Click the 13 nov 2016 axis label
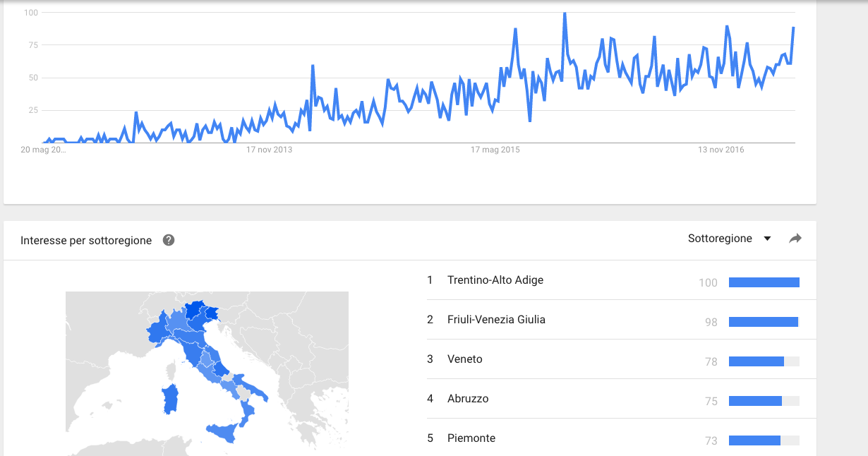Viewport: 868px width, 456px height. point(721,150)
